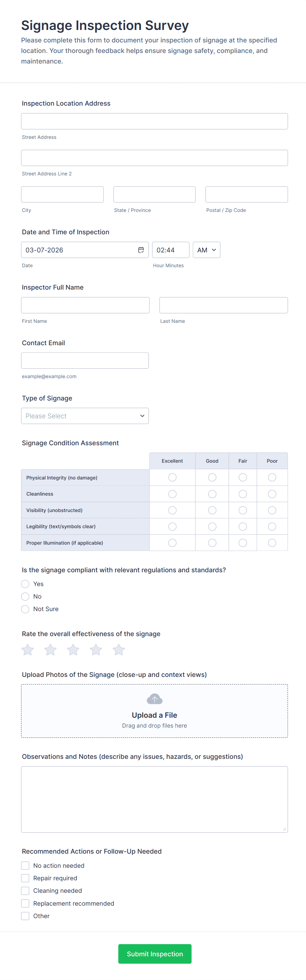Click the Submit Inspection button
Image resolution: width=306 pixels, height=980 pixels.
155,954
